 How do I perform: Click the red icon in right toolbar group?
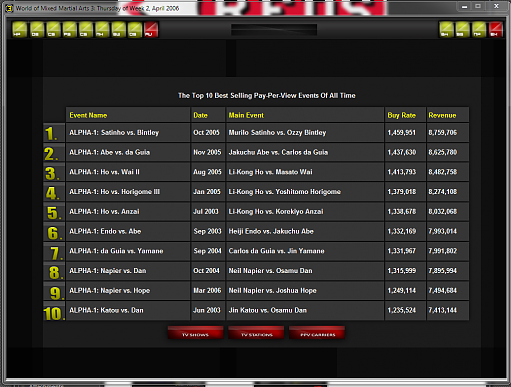coord(496,29)
